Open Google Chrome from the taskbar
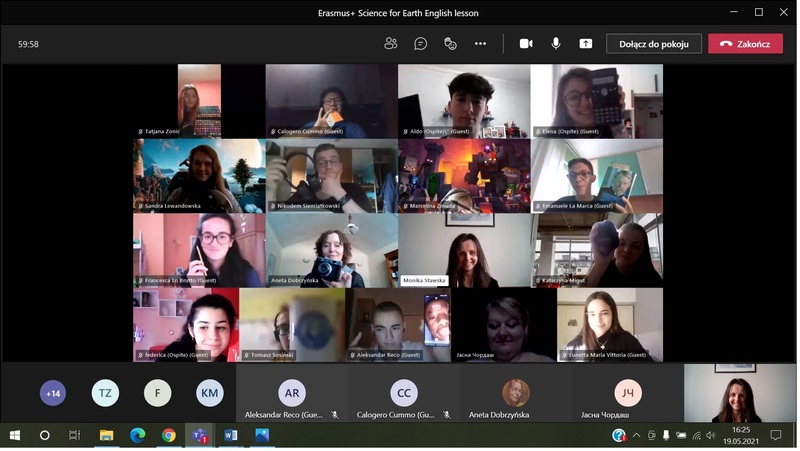Image resolution: width=800 pixels, height=451 pixels. pos(169,436)
